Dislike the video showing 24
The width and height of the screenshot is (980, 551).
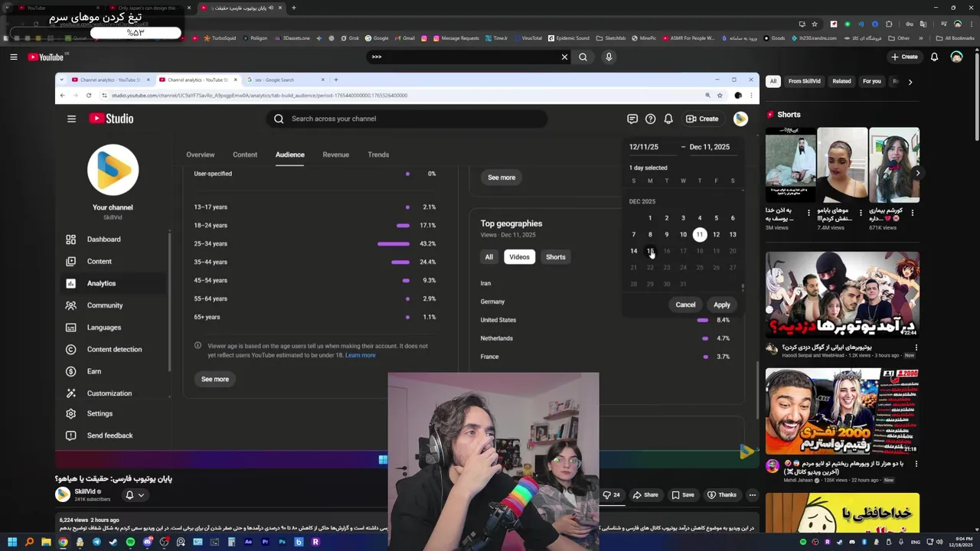[x=611, y=494]
